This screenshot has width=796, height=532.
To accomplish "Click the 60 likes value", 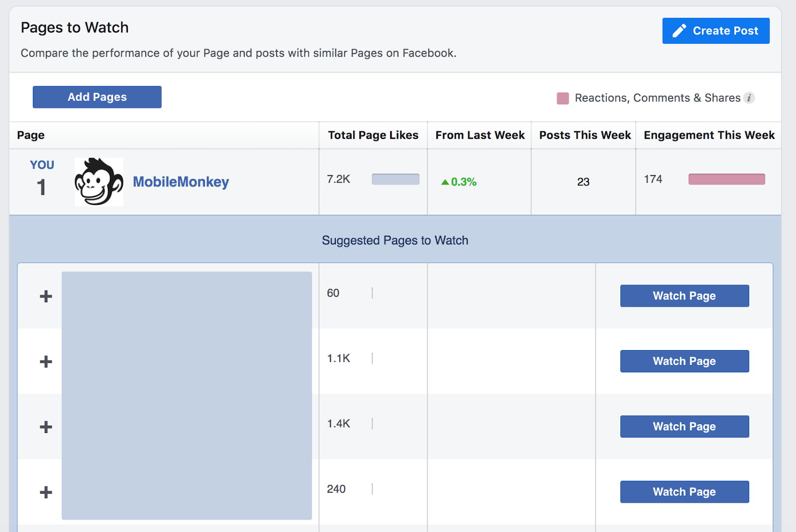I will pyautogui.click(x=333, y=293).
